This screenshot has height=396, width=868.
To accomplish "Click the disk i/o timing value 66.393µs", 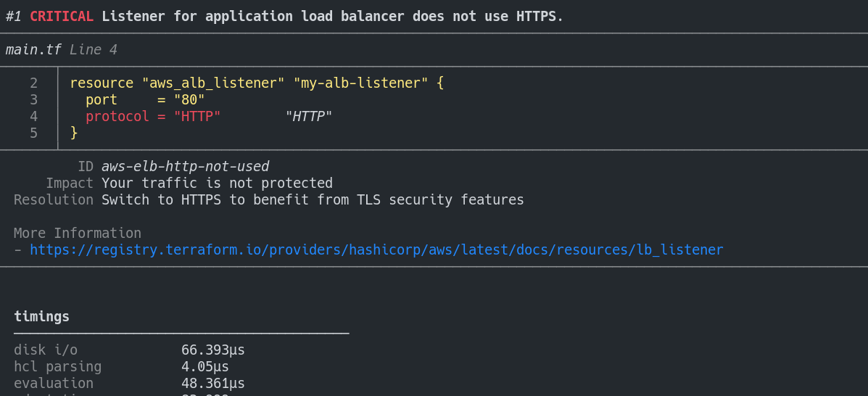I will tap(213, 350).
